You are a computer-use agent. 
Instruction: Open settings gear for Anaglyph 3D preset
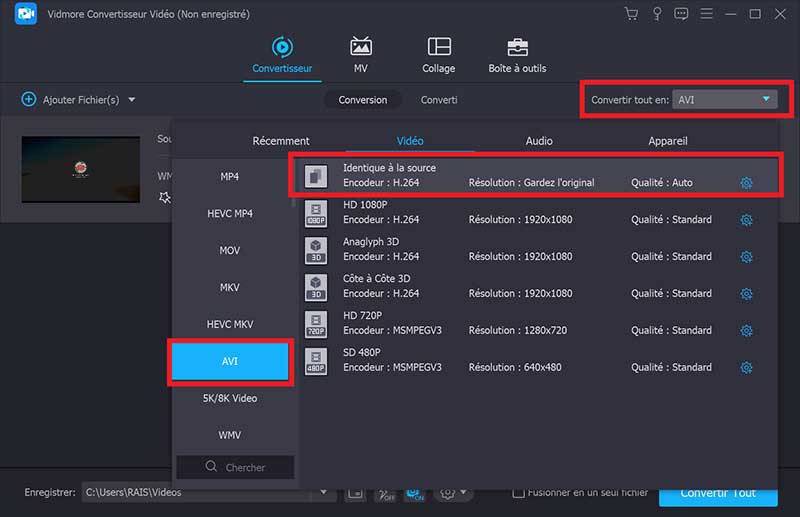(x=746, y=257)
